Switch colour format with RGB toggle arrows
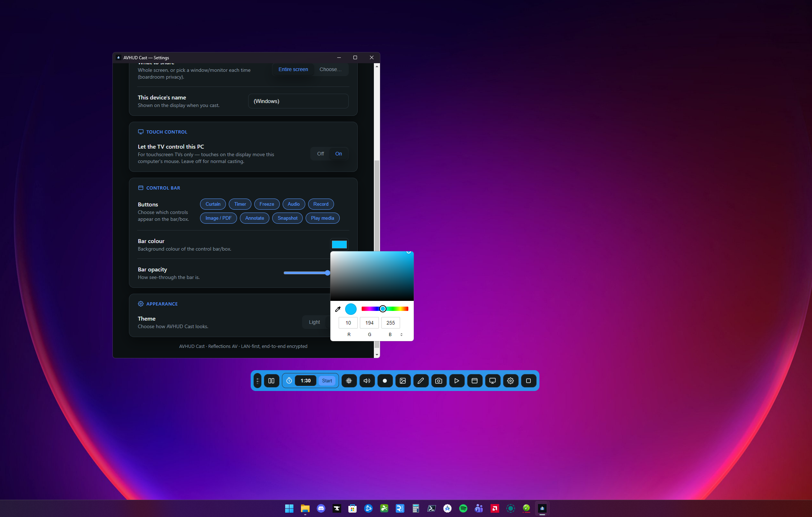Screen dimensions: 812x517 point(402,335)
